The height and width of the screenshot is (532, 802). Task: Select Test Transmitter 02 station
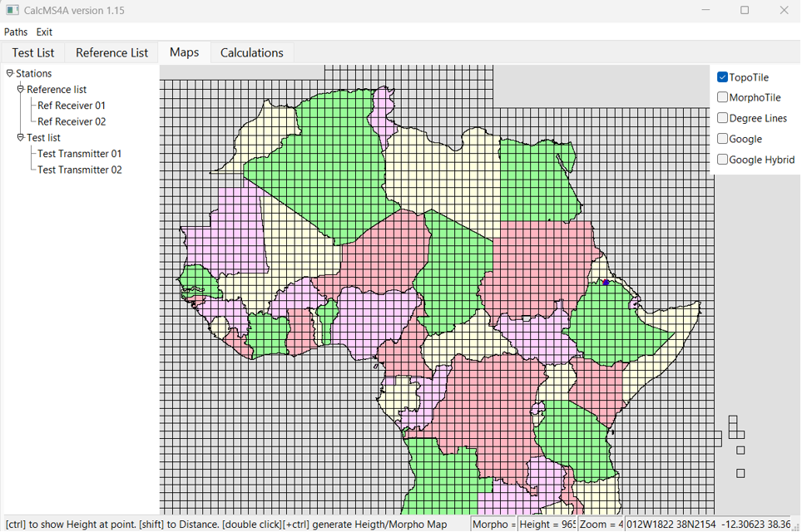click(x=77, y=170)
